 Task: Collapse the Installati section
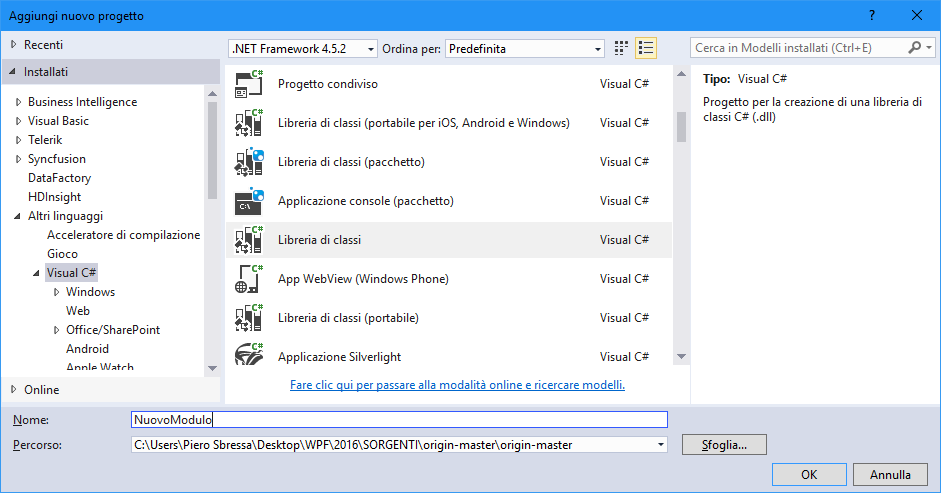point(13,71)
